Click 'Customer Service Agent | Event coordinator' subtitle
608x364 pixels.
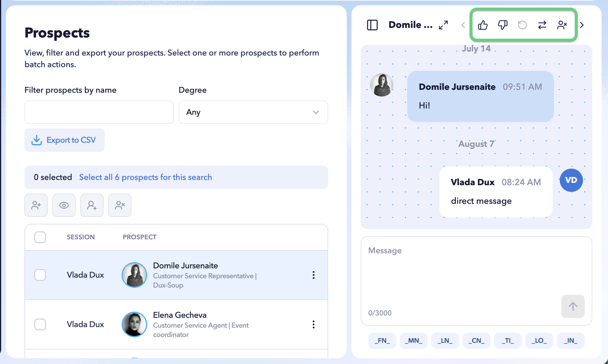201,330
